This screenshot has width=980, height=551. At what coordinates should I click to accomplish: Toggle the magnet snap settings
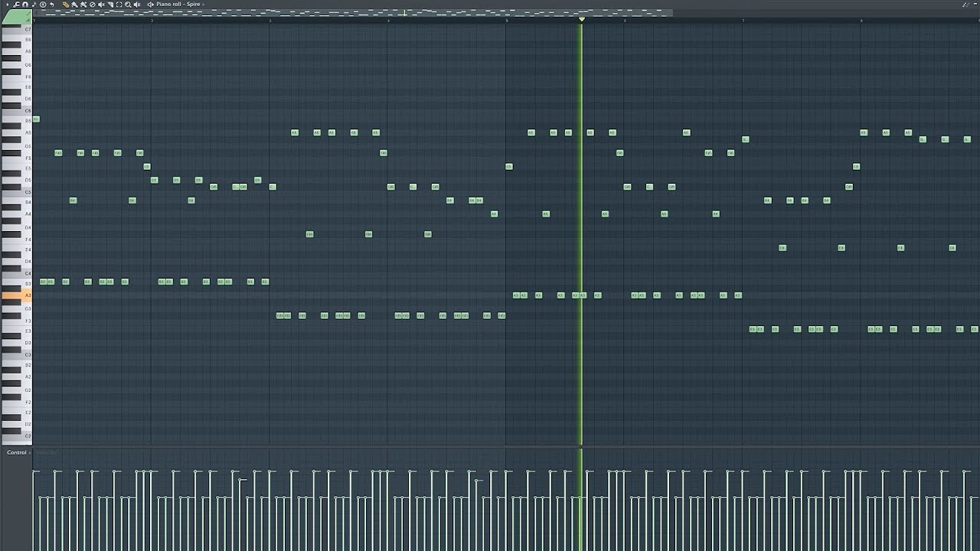click(x=25, y=5)
